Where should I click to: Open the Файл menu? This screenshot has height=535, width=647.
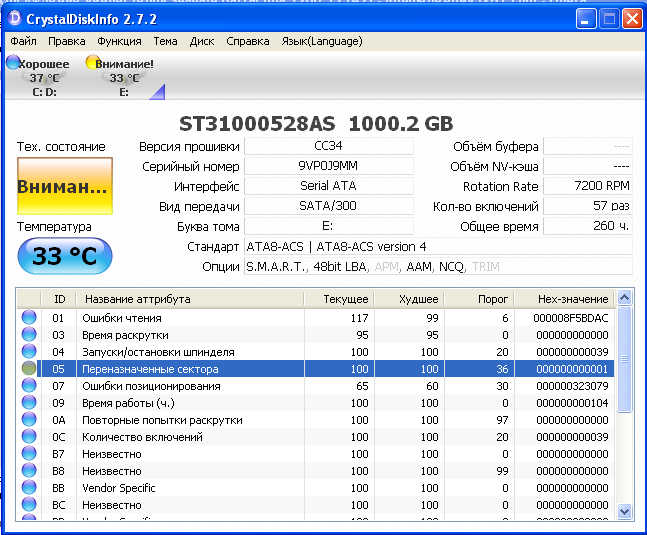(x=23, y=41)
